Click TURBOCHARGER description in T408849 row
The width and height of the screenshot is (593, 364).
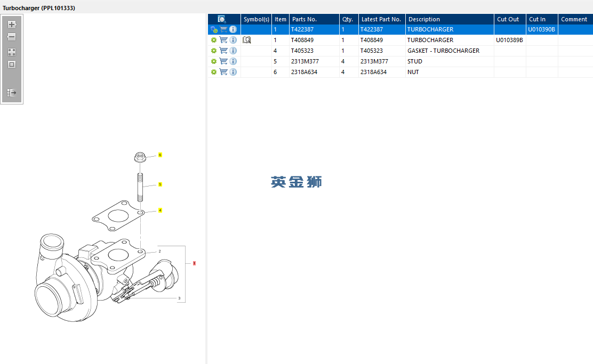(430, 40)
